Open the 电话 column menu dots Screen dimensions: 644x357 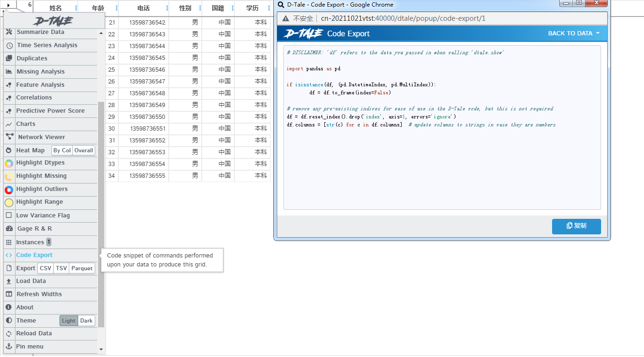point(167,8)
